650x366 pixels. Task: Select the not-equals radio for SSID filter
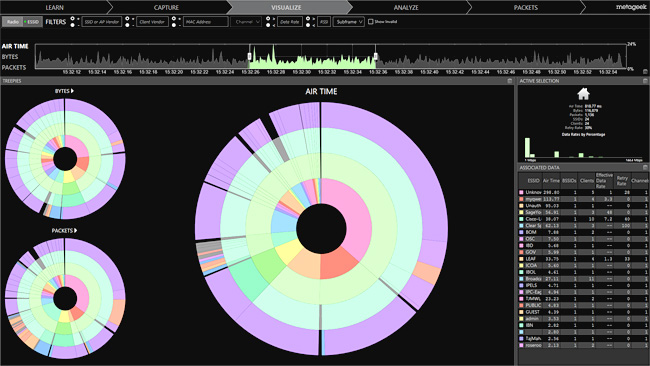(x=73, y=25)
